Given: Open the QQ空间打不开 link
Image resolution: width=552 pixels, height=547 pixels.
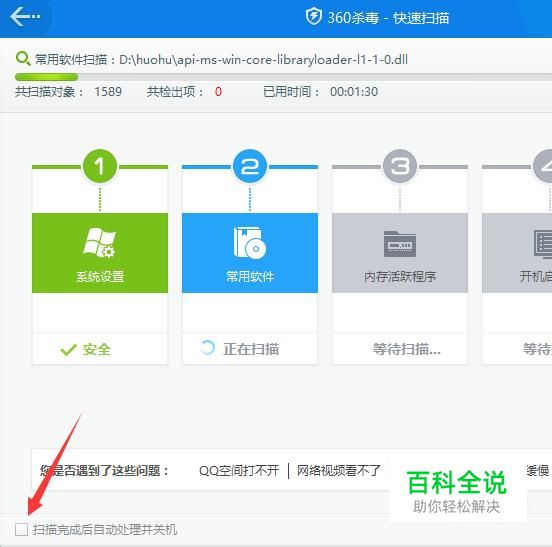Looking at the screenshot, I should [x=239, y=470].
